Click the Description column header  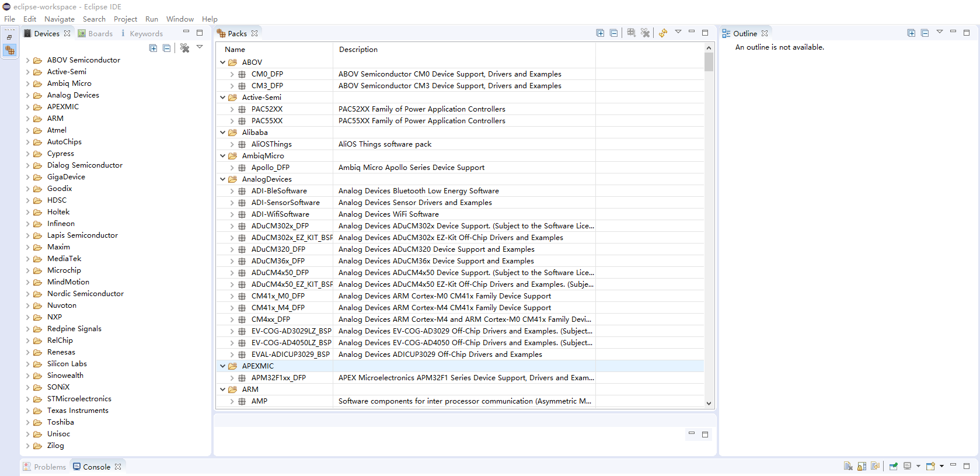tap(464, 50)
